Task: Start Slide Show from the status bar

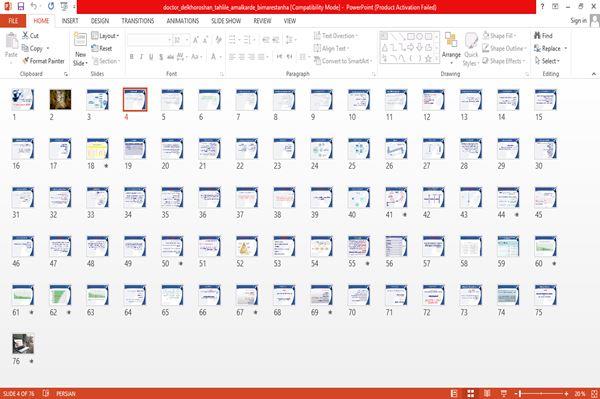Action: 504,393
